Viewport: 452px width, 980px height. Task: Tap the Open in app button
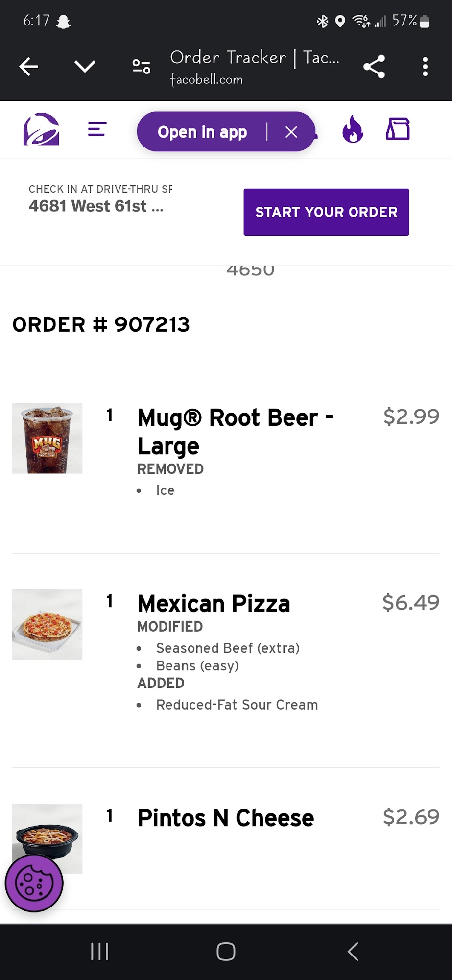click(x=202, y=132)
